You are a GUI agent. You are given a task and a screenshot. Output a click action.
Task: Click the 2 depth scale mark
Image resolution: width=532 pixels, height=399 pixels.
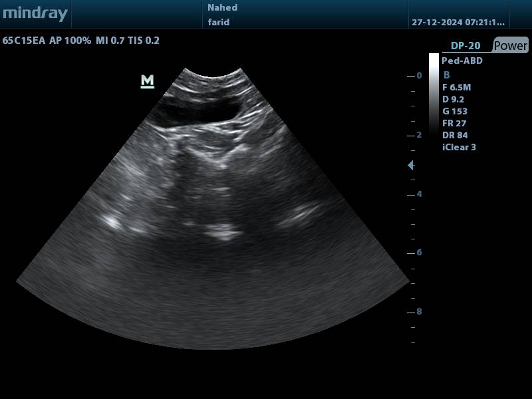tap(419, 135)
